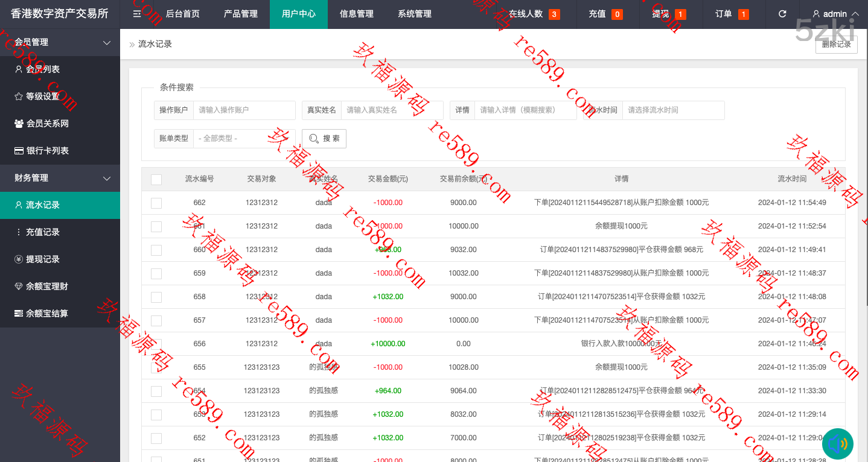This screenshot has width=868, height=462.
Task: Tick the select-all checkbox in table header
Action: point(156,179)
